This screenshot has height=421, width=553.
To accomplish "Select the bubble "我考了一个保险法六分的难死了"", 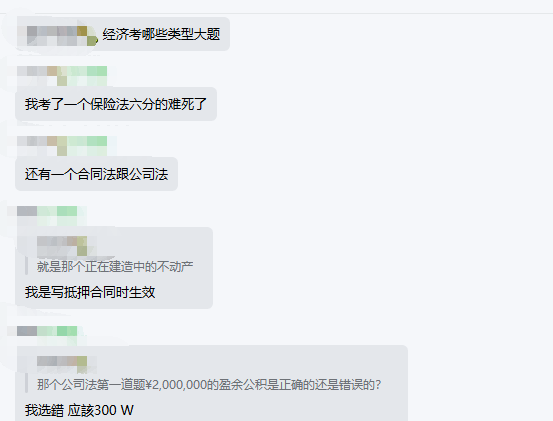I will pyautogui.click(x=116, y=104).
